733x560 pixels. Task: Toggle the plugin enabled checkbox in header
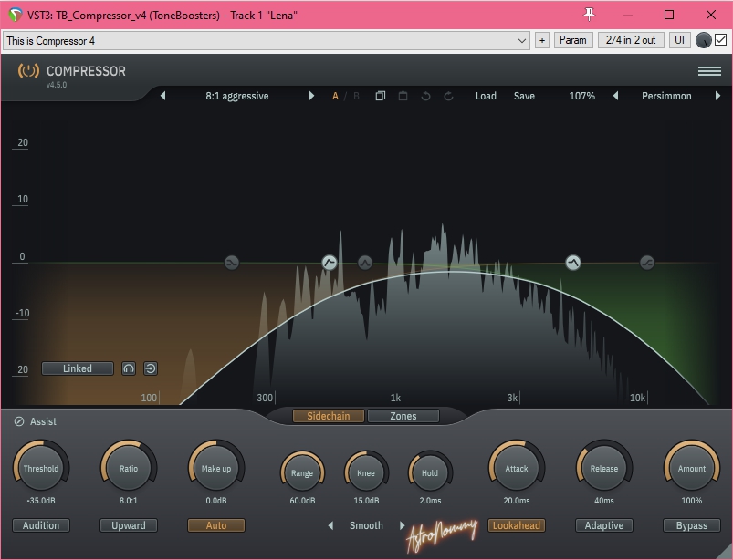tap(720, 40)
